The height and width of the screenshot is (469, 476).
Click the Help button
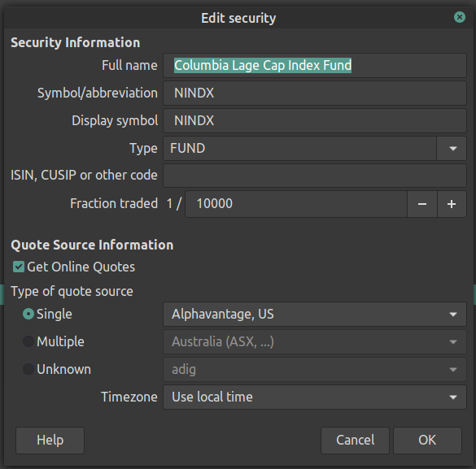(50, 441)
